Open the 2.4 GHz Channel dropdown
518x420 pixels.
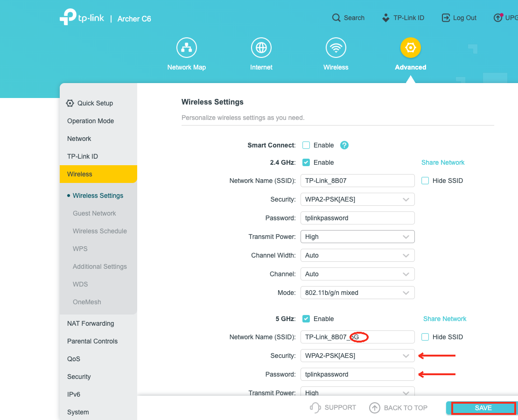(357, 274)
